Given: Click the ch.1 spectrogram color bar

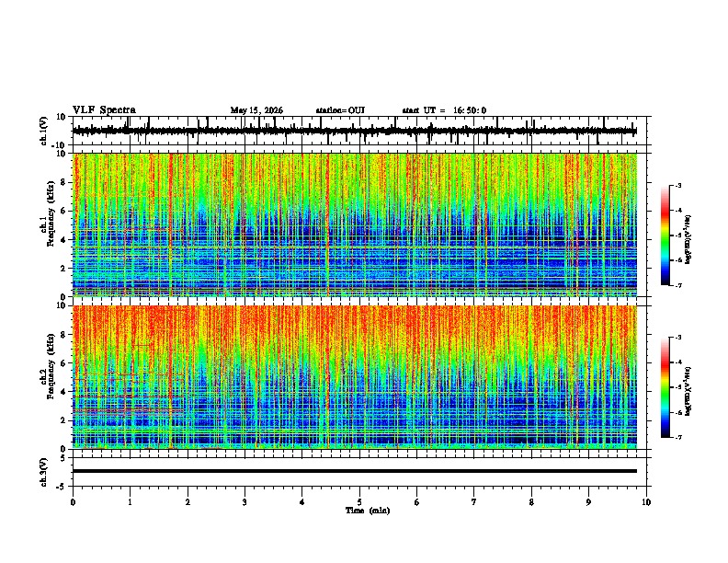Looking at the screenshot, I should (x=665, y=236).
